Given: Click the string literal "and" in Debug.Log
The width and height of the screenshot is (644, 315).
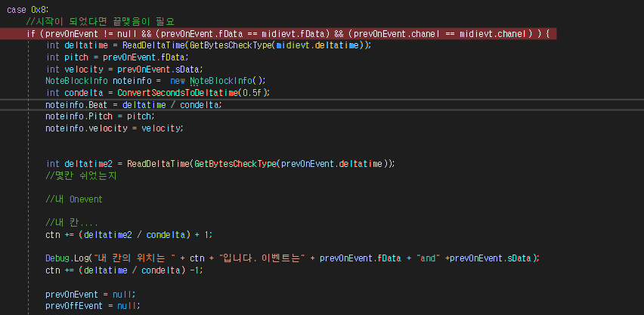Looking at the screenshot, I should click(x=429, y=258).
